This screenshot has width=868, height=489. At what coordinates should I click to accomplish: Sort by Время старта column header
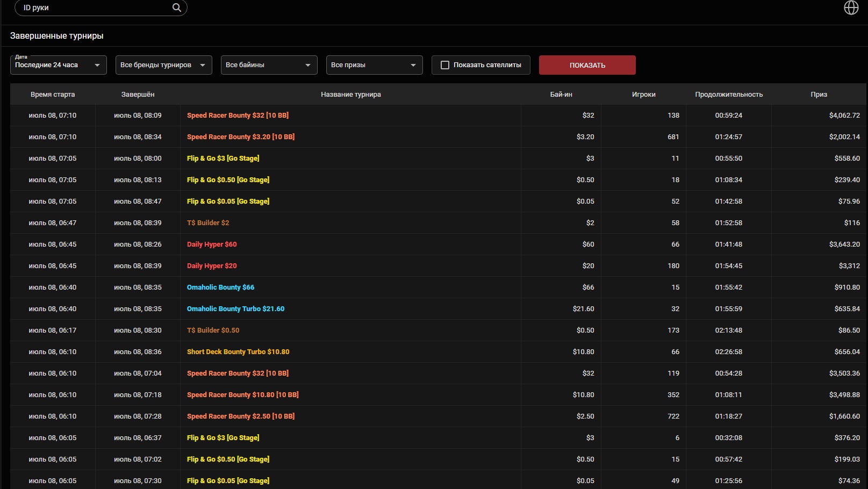pyautogui.click(x=53, y=94)
